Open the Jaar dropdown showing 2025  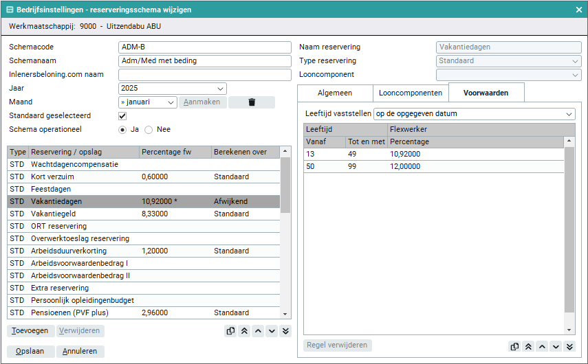coord(172,89)
